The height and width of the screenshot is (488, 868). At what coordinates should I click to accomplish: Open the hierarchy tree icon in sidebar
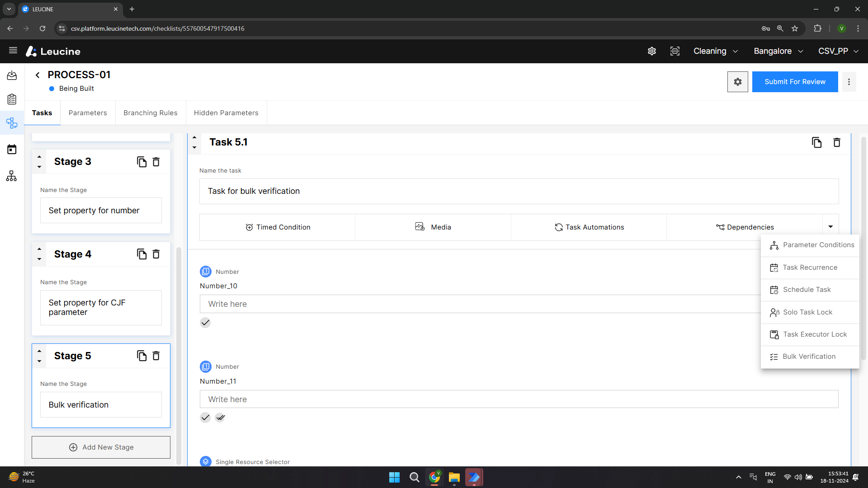tap(12, 176)
